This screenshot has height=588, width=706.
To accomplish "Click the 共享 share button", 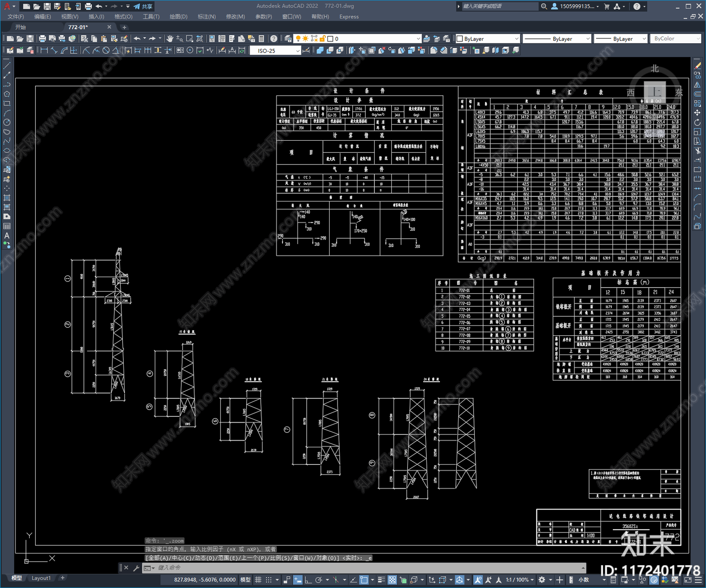I will tap(143, 6).
